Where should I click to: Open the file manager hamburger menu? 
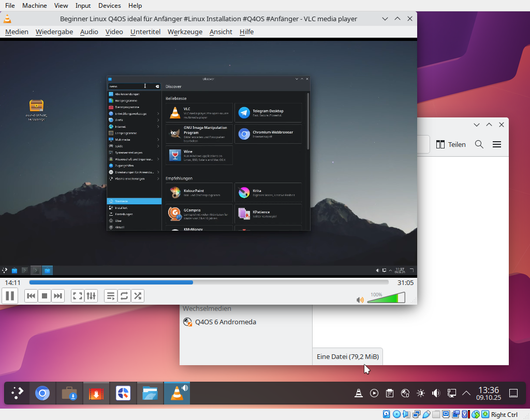[497, 145]
